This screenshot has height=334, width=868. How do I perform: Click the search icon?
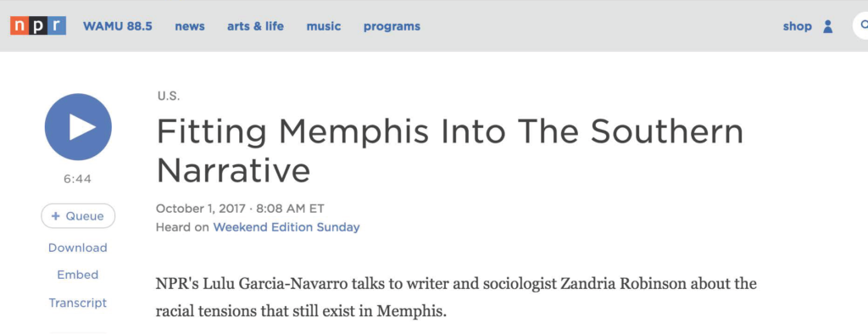(x=861, y=25)
